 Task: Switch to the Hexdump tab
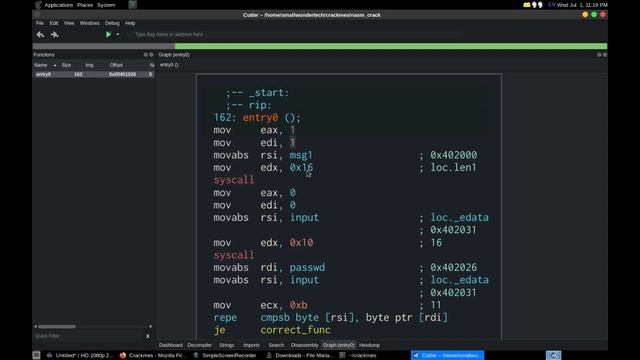pos(369,345)
